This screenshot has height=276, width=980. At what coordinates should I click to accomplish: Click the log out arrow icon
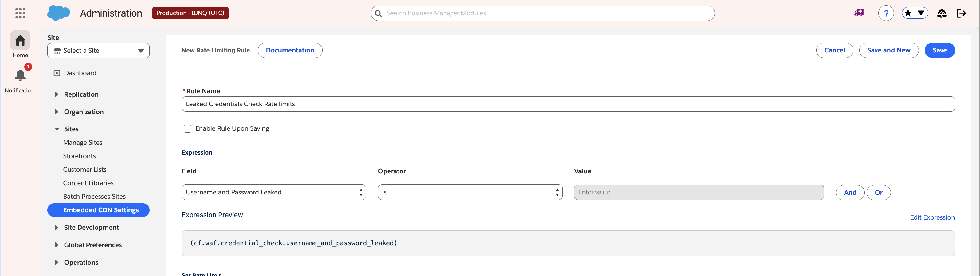961,13
